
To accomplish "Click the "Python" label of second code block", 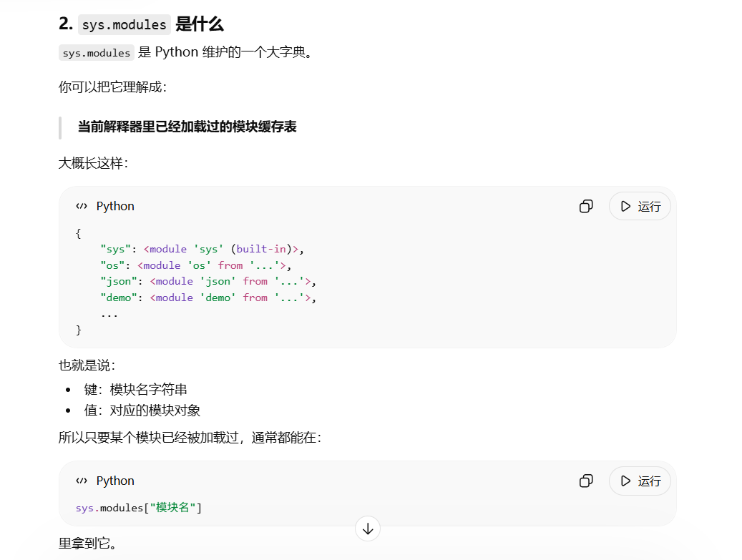I will pyautogui.click(x=115, y=481).
